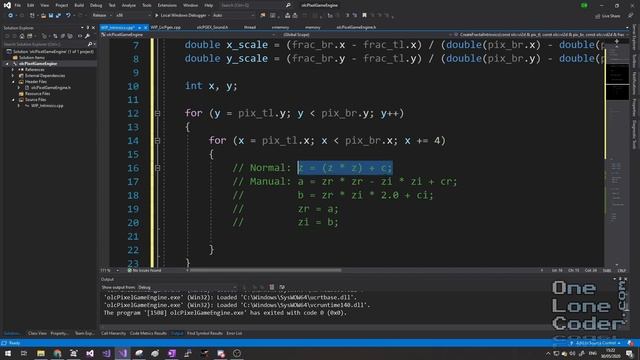The image size is (640, 360).
Task: Click the green account badge icon
Action: pos(584,5)
